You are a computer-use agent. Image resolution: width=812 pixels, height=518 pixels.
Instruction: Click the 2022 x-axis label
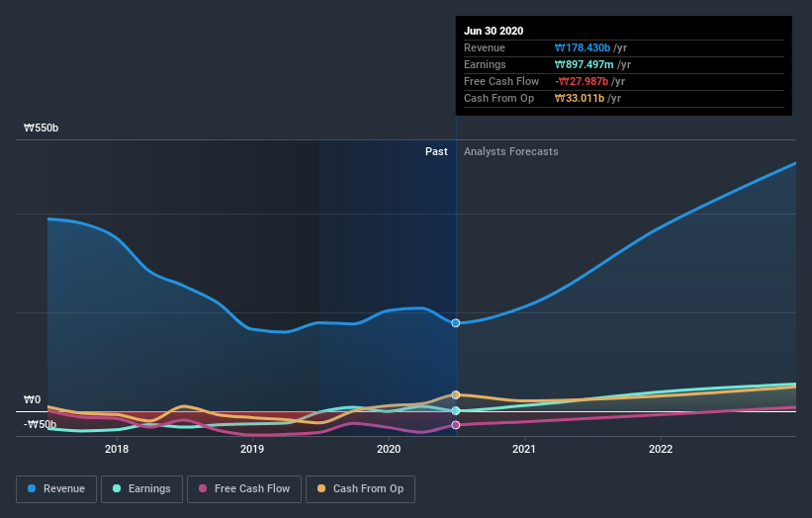(x=661, y=449)
